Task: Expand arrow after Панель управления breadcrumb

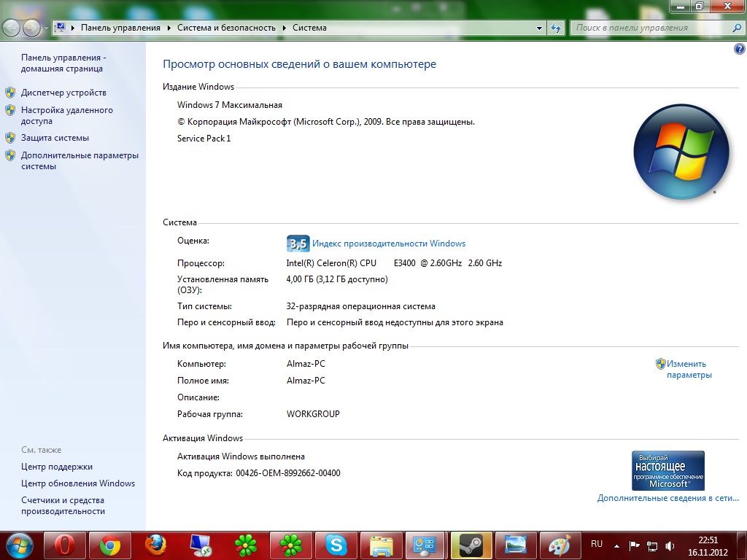Action: [x=169, y=28]
